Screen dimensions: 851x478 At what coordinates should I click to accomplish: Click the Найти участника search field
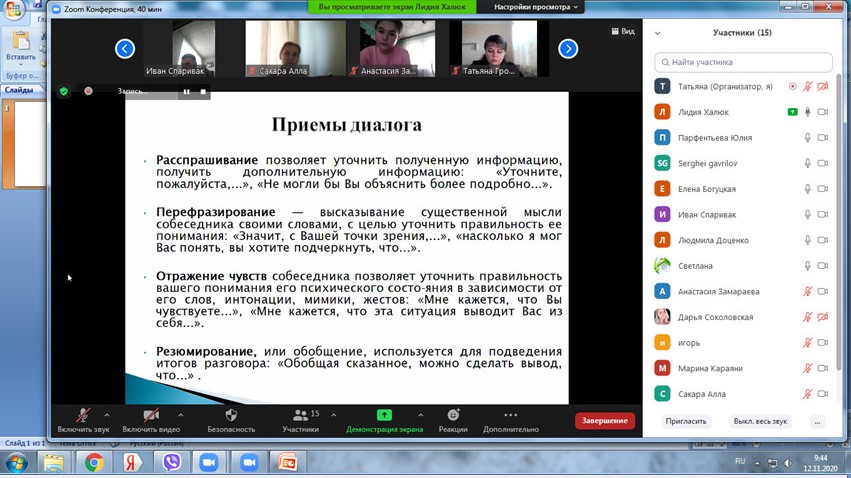[744, 62]
